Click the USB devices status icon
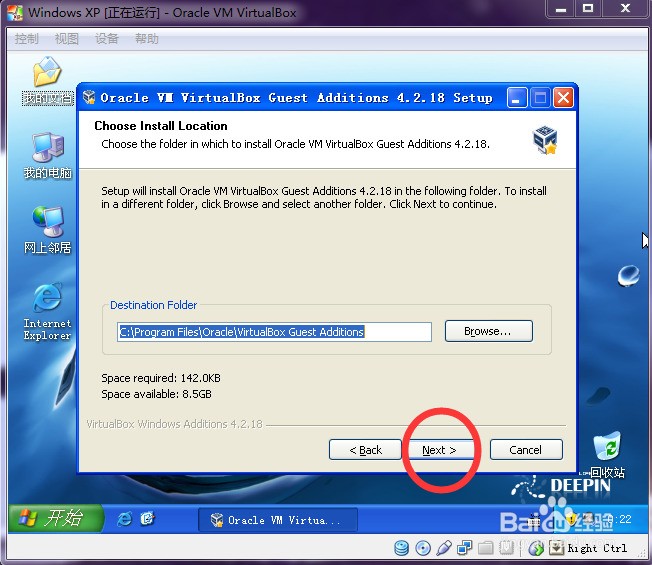This screenshot has height=565, width=652. click(444, 548)
